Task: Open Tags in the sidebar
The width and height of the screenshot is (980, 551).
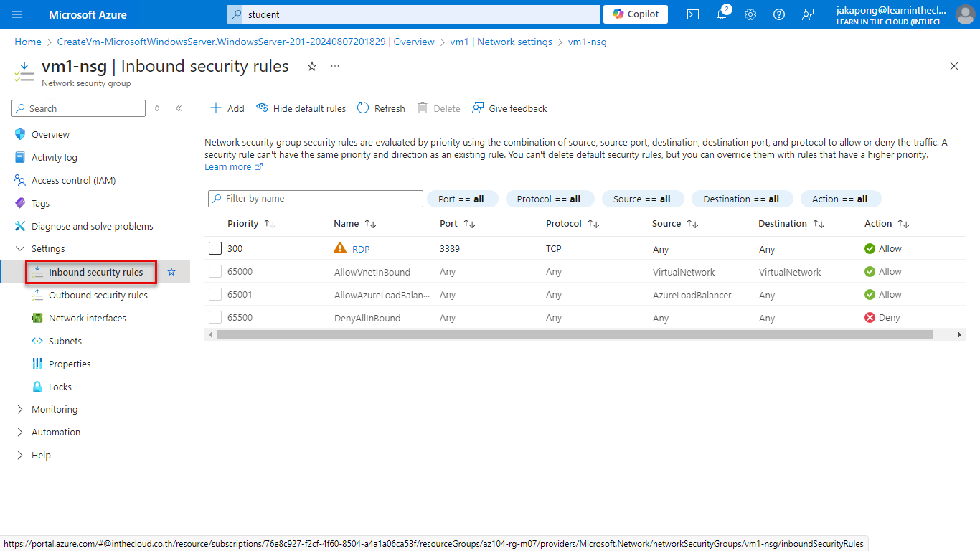Action: click(40, 203)
